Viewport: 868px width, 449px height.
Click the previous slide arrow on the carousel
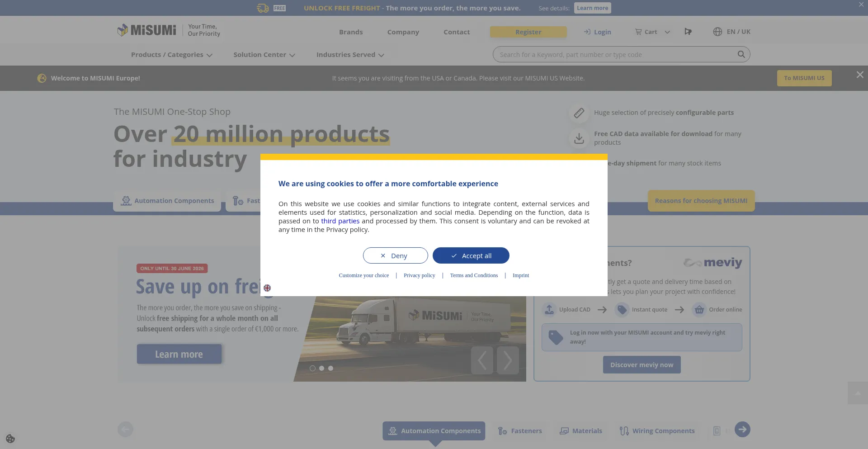coord(482,360)
